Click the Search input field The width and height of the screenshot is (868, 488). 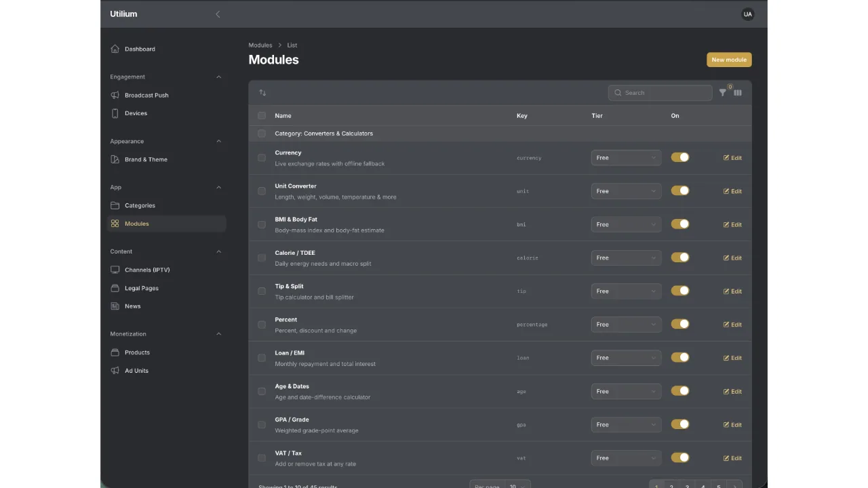pyautogui.click(x=660, y=93)
